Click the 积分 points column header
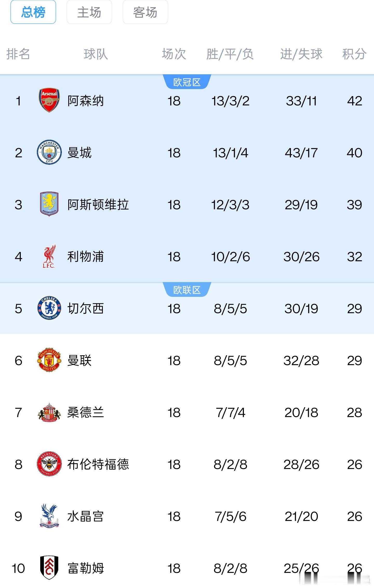Image resolution: width=374 pixels, height=588 pixels. tap(354, 54)
